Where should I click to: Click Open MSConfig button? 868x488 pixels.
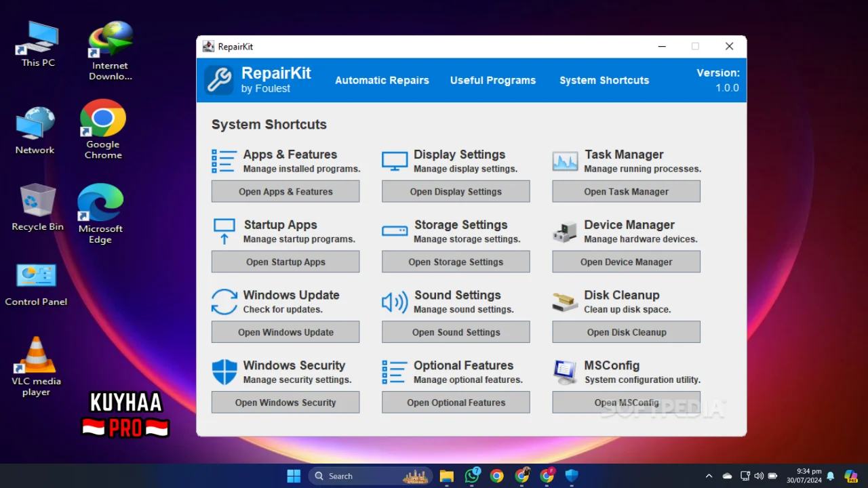tap(626, 403)
